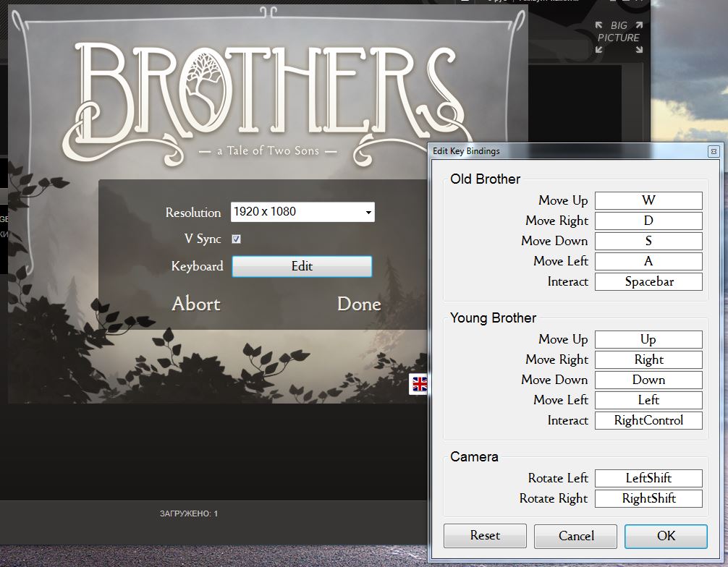Select Old Brother Move Up field W
The image size is (728, 567).
(648, 200)
